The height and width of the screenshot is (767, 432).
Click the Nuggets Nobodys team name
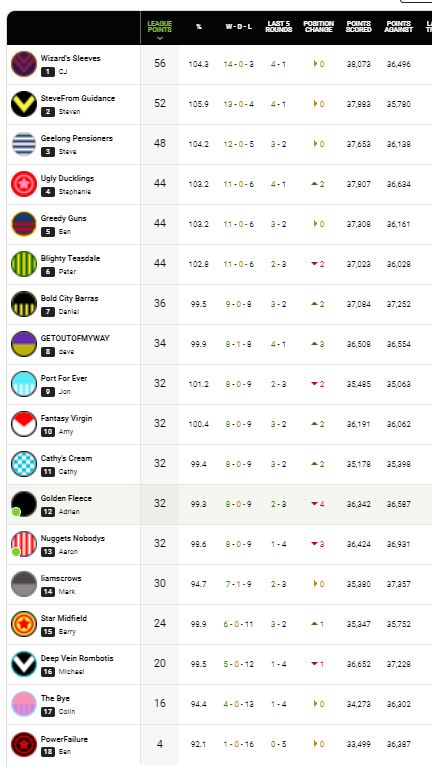(72, 539)
